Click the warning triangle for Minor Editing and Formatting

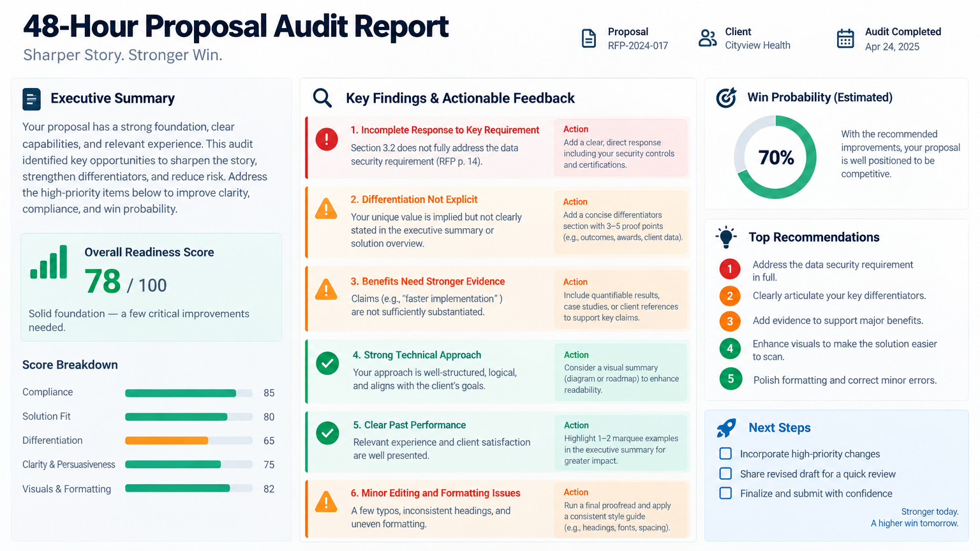click(326, 501)
